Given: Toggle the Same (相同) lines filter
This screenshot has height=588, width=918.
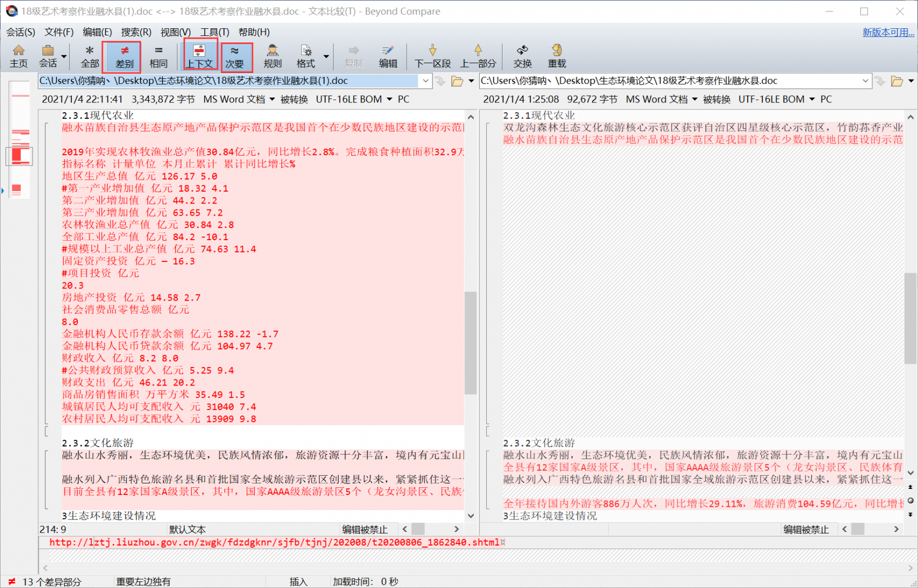Looking at the screenshot, I should point(158,57).
